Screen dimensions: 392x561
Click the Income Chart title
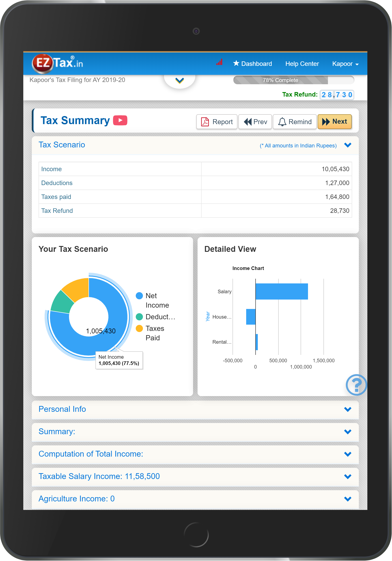248,268
